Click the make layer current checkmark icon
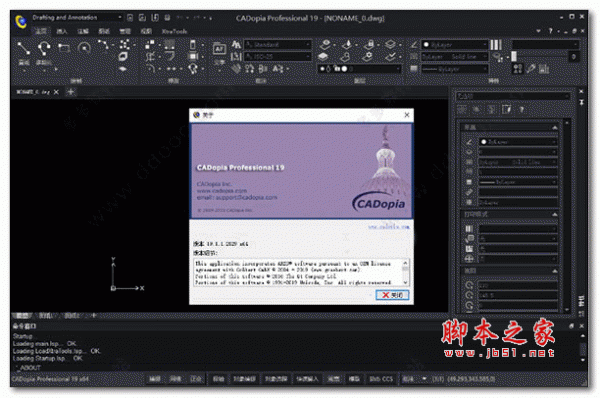This screenshot has width=600, height=398. pyautogui.click(x=390, y=57)
